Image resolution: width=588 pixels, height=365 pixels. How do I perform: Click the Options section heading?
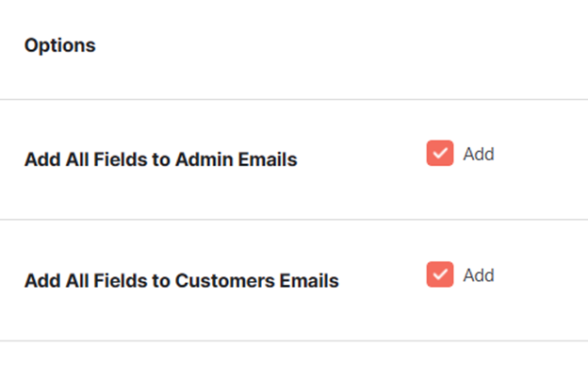point(60,46)
